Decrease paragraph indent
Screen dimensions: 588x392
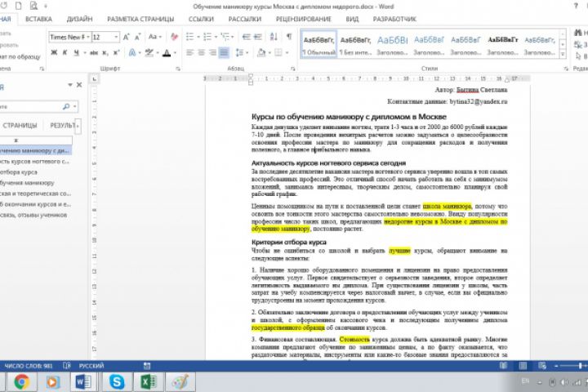246,37
